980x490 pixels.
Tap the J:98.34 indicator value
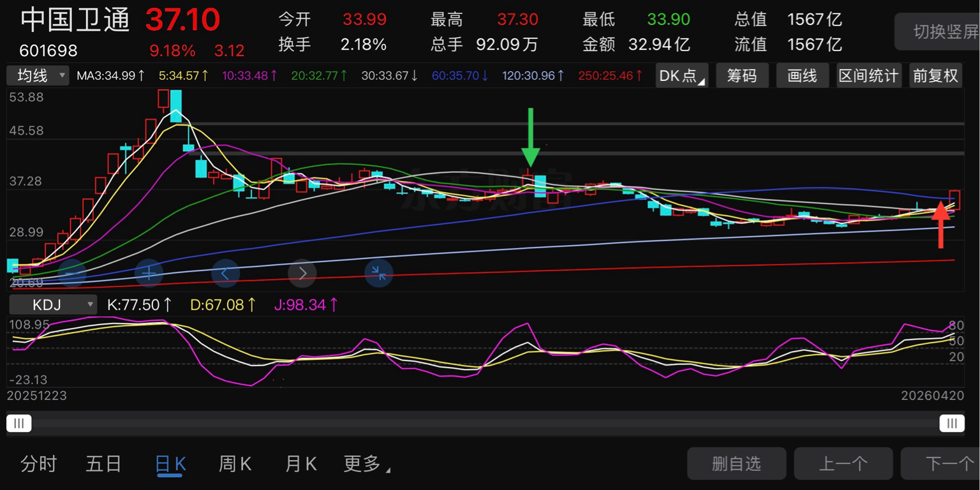click(x=306, y=305)
